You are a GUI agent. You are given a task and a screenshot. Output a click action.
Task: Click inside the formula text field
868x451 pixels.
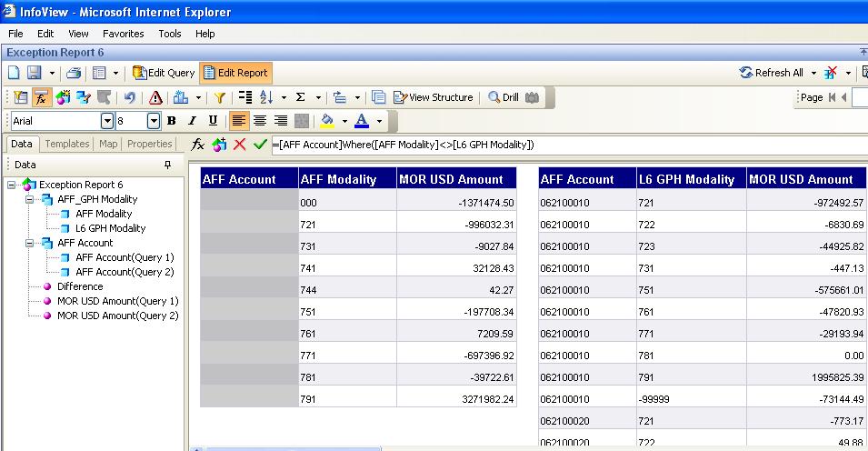tap(569, 145)
